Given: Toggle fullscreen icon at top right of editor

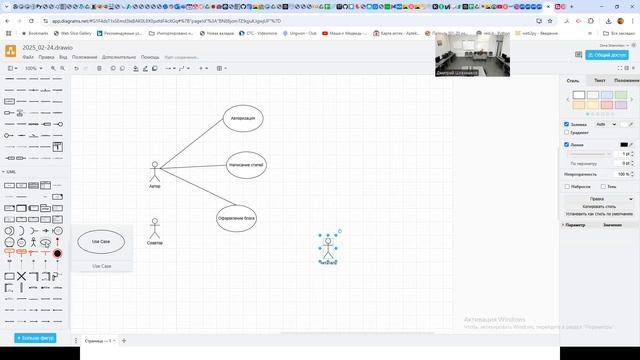Looking at the screenshot, I should pyautogui.click(x=620, y=68).
